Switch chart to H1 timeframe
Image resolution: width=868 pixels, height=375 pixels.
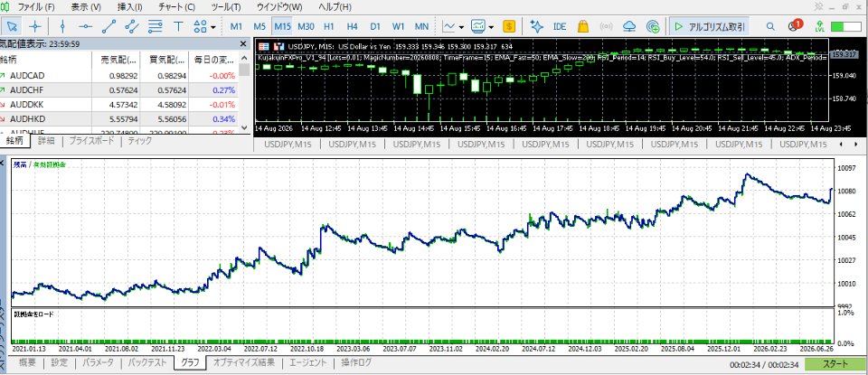point(329,26)
